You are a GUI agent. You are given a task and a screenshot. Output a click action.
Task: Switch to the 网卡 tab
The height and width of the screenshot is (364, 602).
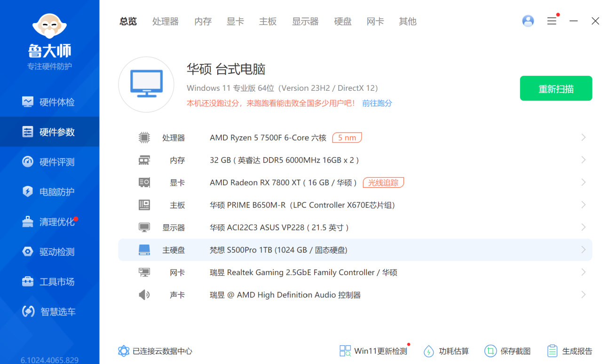click(x=375, y=21)
